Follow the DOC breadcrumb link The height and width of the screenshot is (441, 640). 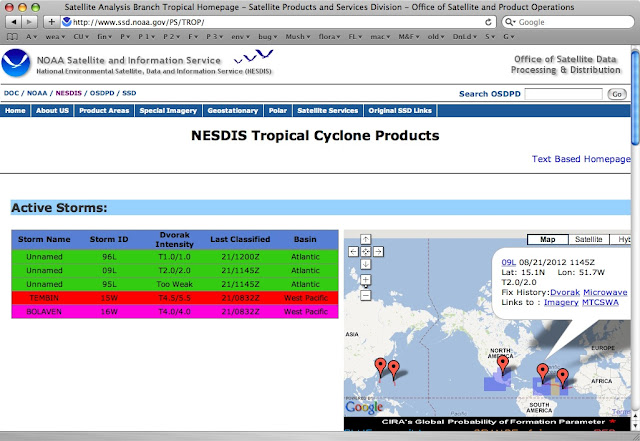[x=11, y=93]
